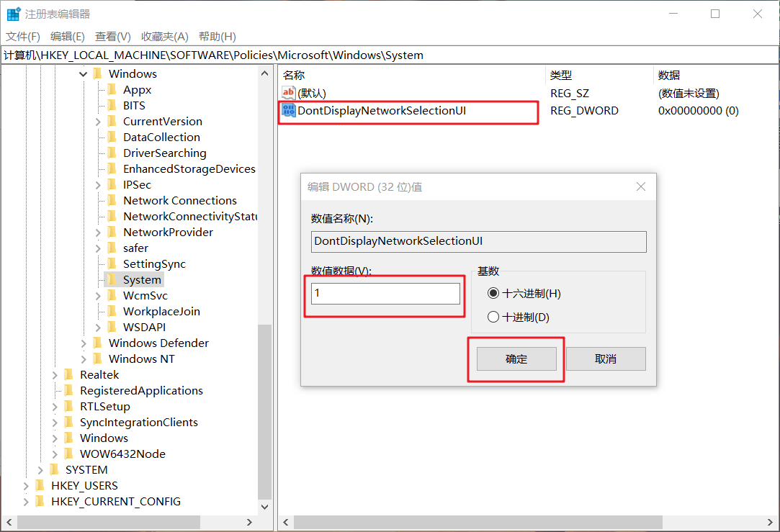This screenshot has width=780, height=532.
Task: Collapse the Windows key in tree
Action: [x=84, y=74]
